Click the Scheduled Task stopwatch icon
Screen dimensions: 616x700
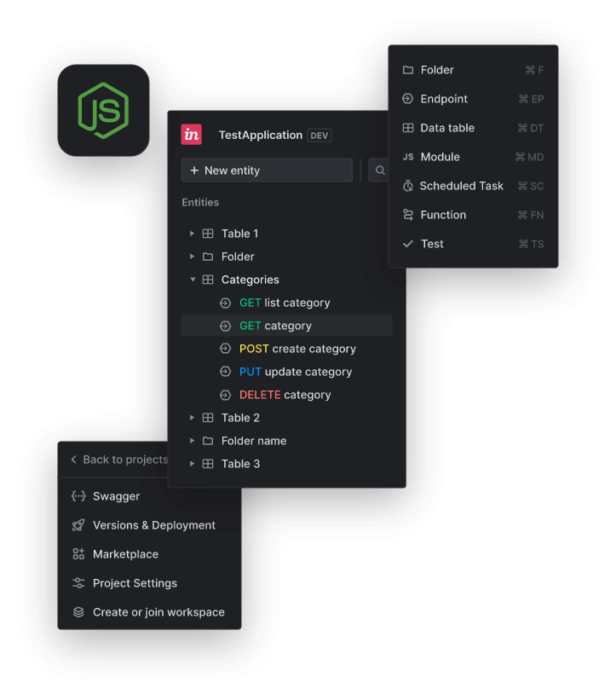coord(408,186)
